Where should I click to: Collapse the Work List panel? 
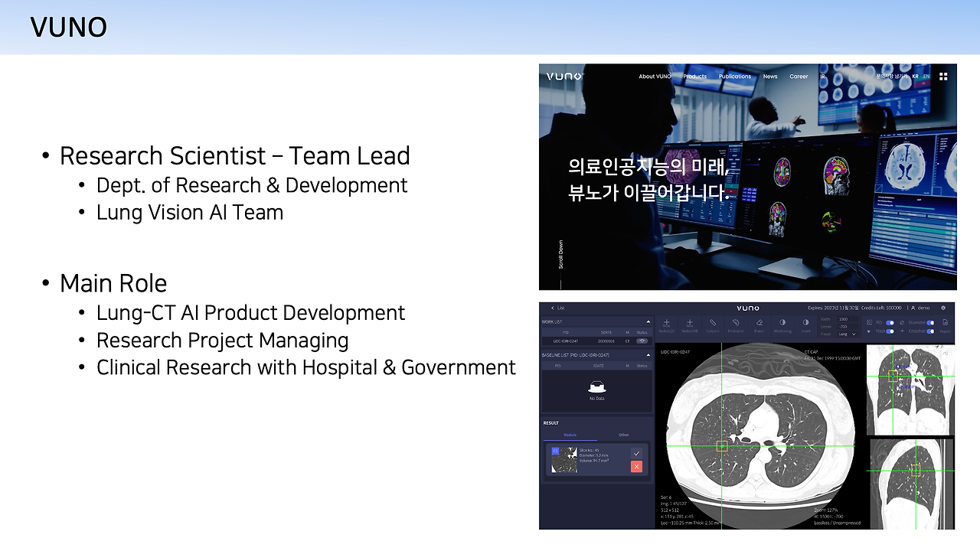click(648, 322)
